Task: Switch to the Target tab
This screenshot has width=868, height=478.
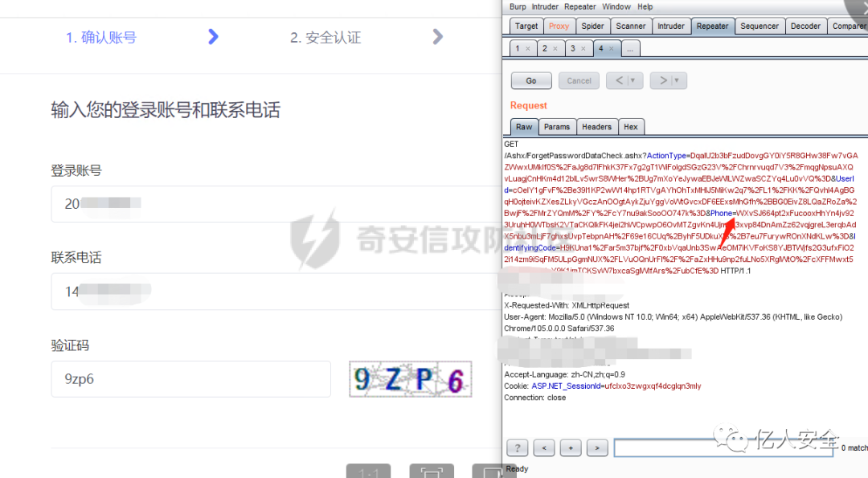Action: (526, 26)
